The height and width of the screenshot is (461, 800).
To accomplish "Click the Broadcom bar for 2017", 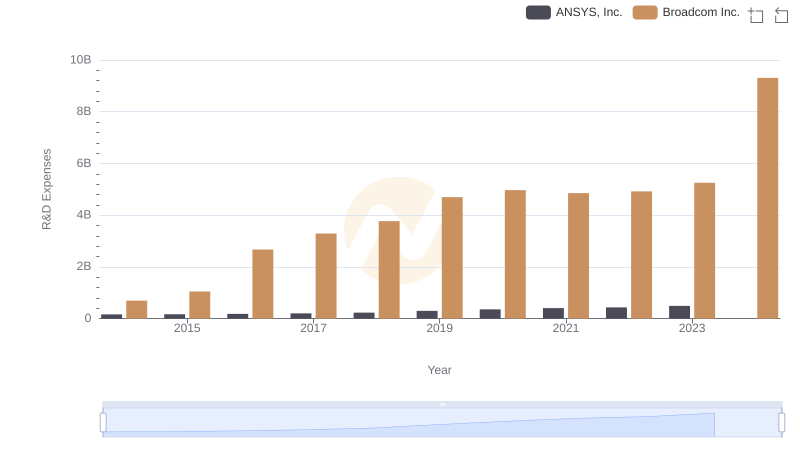I will tap(326, 276).
